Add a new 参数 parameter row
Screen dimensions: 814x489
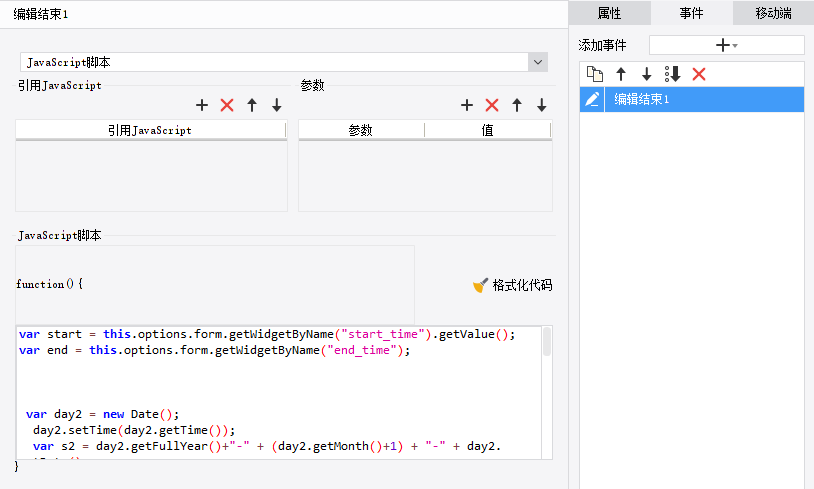click(467, 105)
